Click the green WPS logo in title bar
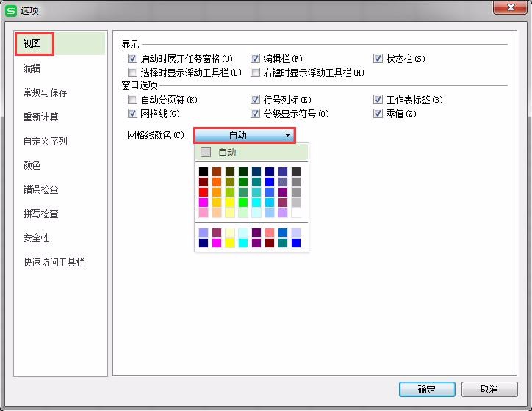This screenshot has width=532, height=411. pos(11,11)
